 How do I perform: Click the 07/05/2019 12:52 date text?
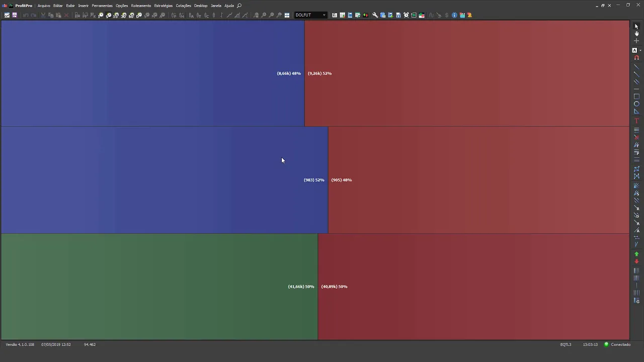tap(56, 344)
